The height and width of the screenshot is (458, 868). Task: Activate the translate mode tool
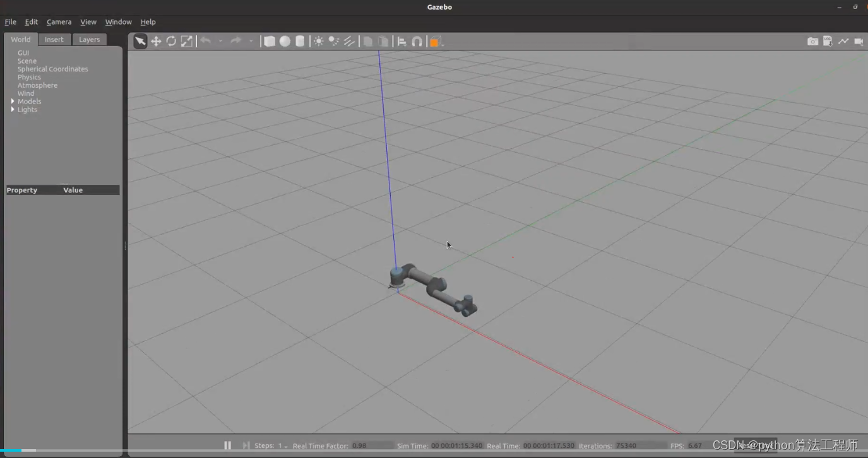pyautogui.click(x=156, y=42)
